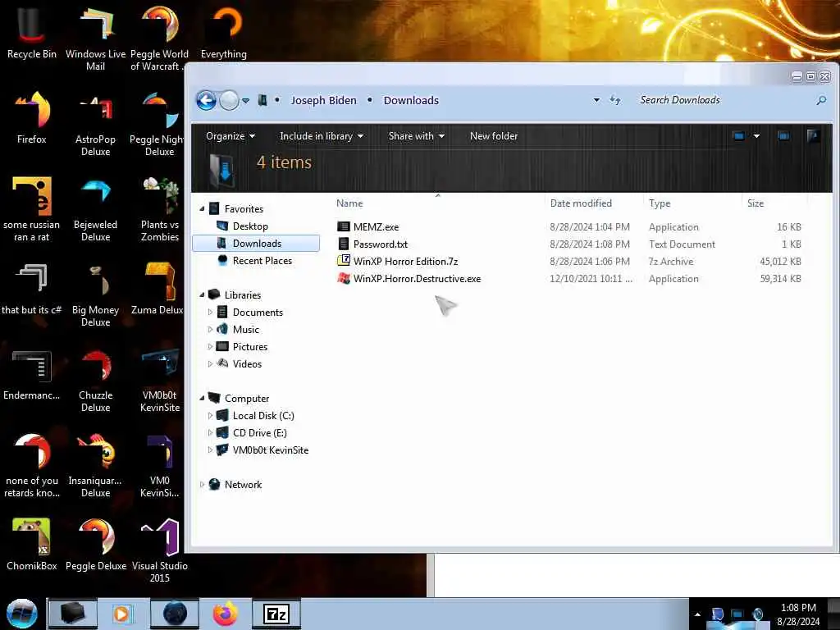Select CD Drive (E:) in tree

click(259, 433)
